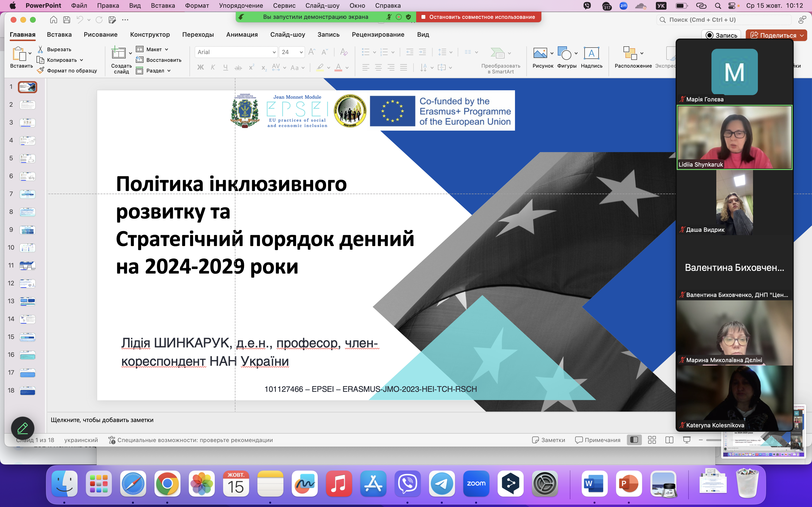
Task: Click the Format Painter (Формат по образцу) icon
Action: pos(40,70)
